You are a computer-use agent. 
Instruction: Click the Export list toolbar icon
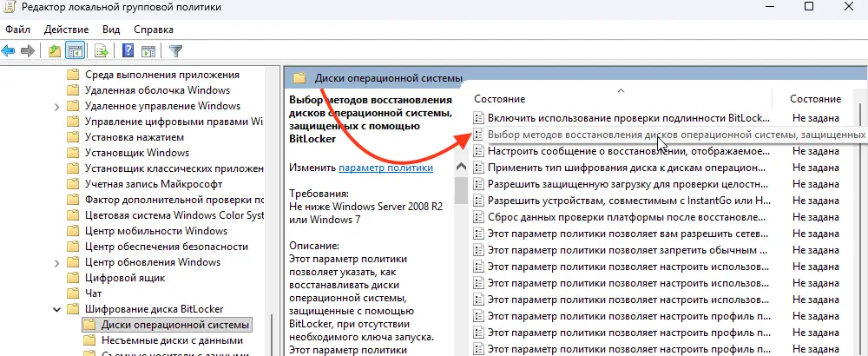101,50
